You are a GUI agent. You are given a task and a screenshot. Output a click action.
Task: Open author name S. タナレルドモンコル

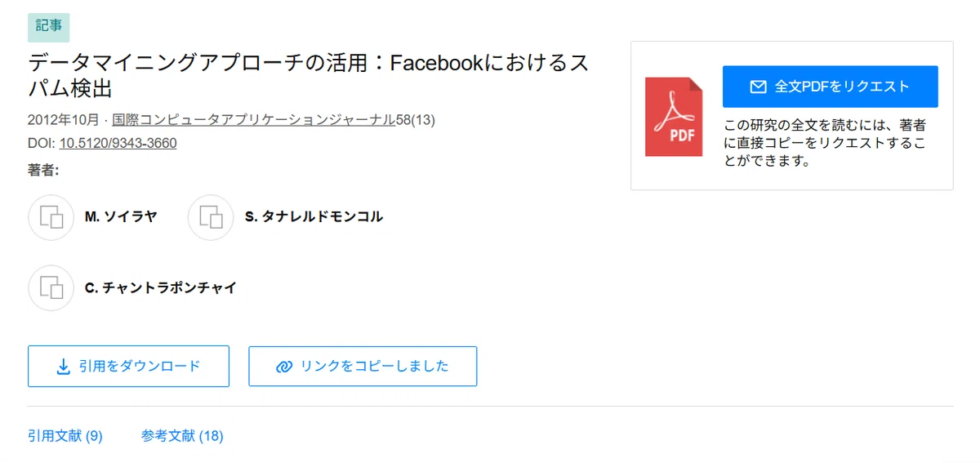(314, 217)
